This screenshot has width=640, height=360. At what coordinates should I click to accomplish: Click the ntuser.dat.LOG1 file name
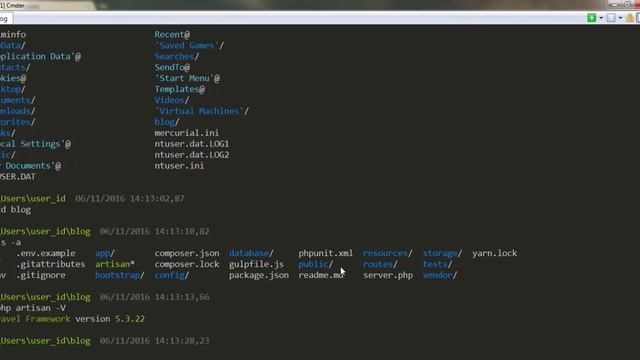click(192, 144)
